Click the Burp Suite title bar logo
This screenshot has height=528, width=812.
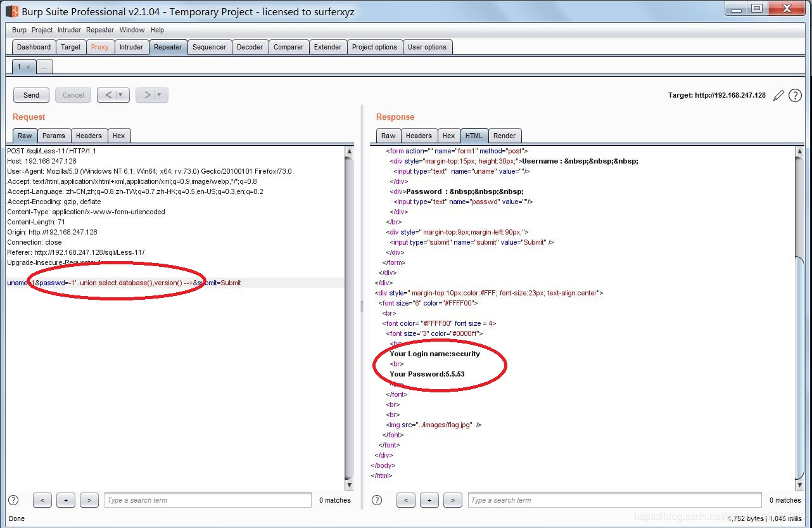click(11, 11)
